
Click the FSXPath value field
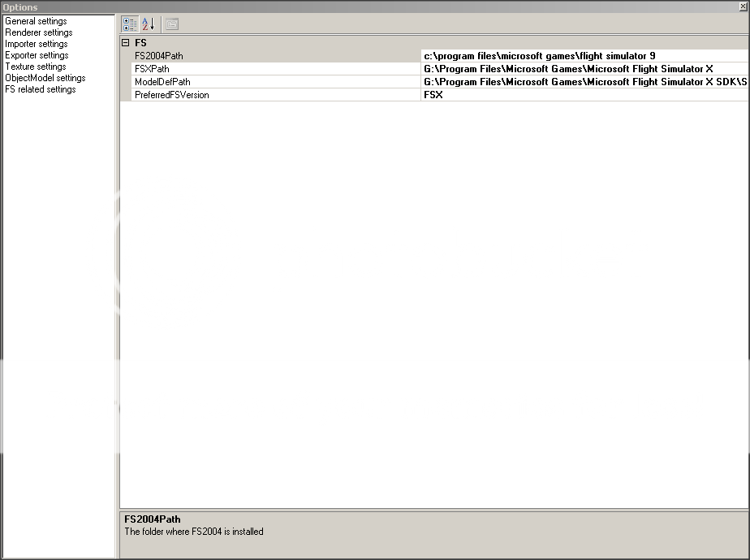[568, 68]
